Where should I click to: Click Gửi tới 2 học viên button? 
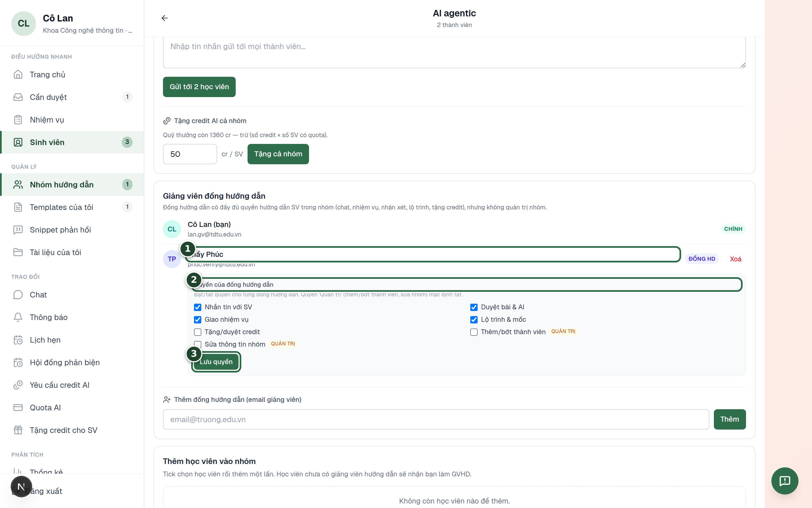(199, 87)
